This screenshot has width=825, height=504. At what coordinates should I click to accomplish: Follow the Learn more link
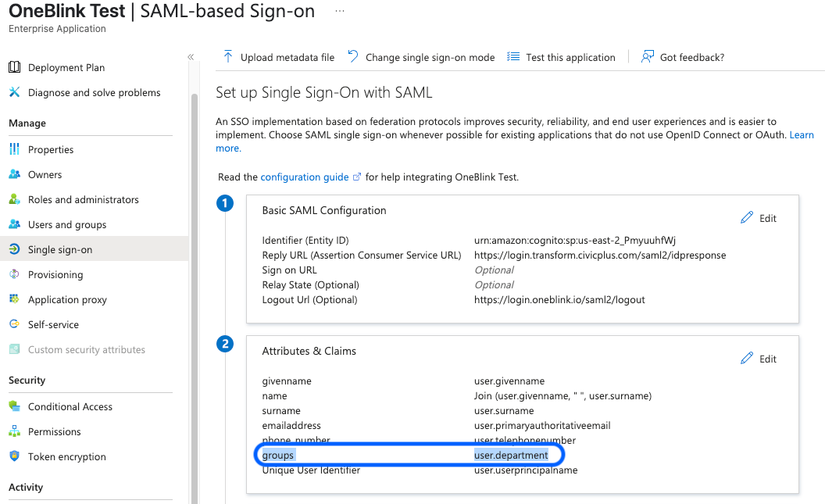[x=802, y=134]
